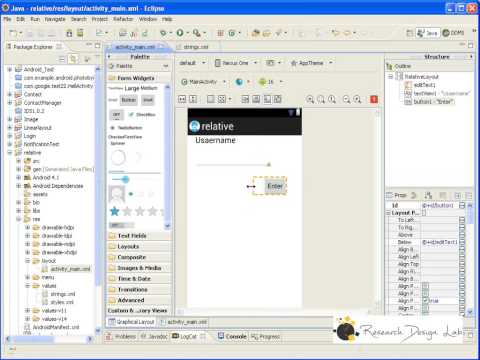
Task: Select the Small Button widget in the palette
Action: [x=148, y=100]
